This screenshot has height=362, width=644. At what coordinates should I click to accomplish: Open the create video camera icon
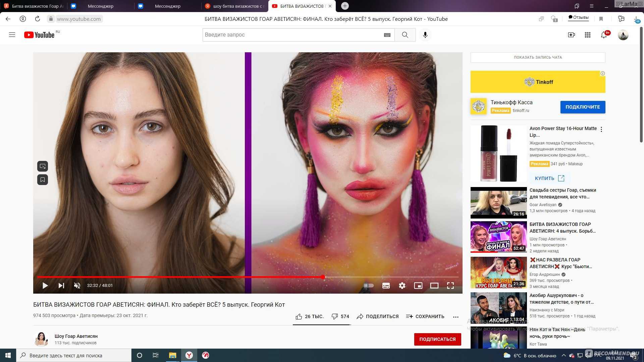coord(571,35)
